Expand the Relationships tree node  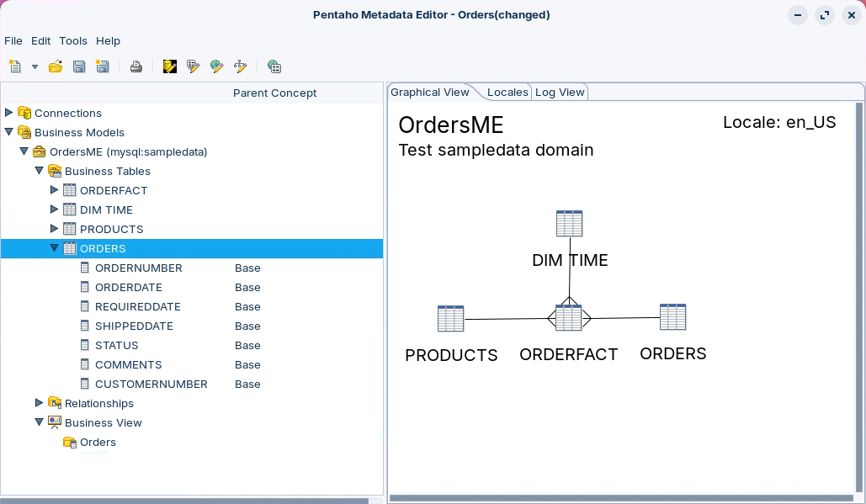pos(40,403)
